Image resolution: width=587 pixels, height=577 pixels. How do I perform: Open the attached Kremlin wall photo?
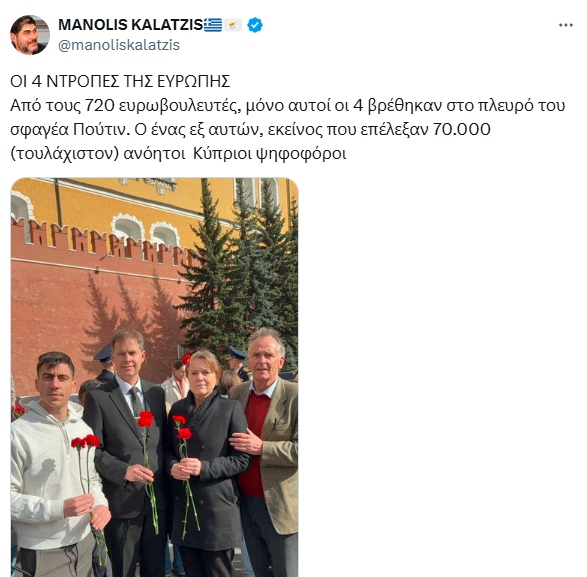[x=154, y=377]
